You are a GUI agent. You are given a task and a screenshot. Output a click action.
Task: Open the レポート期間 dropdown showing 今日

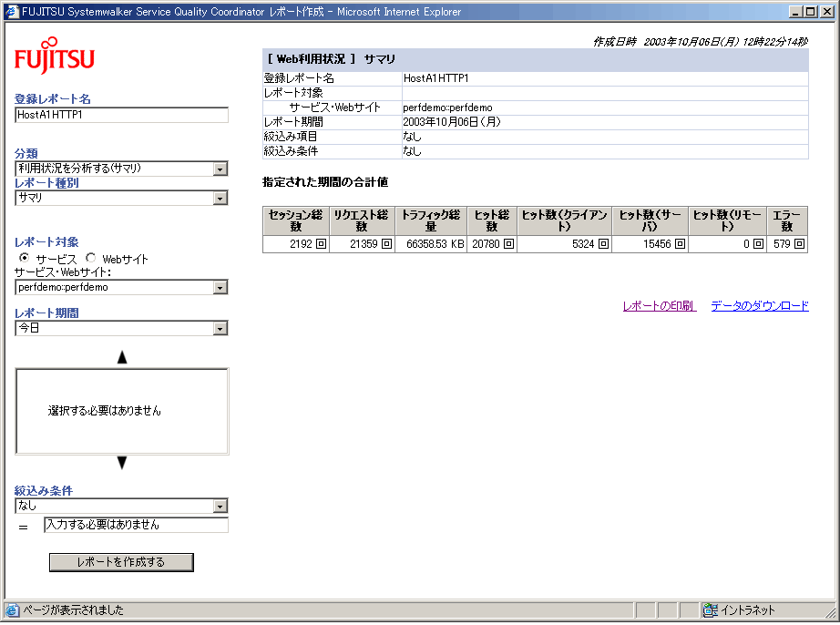tap(220, 329)
